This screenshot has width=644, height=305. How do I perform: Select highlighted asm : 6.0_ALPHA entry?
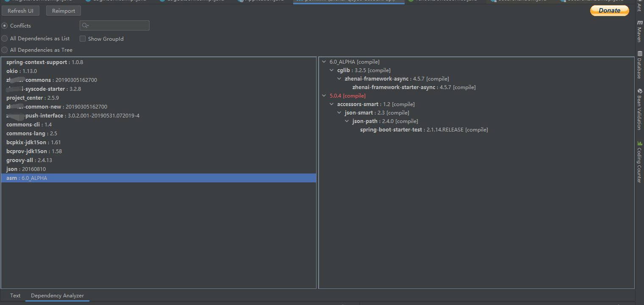pyautogui.click(x=158, y=178)
